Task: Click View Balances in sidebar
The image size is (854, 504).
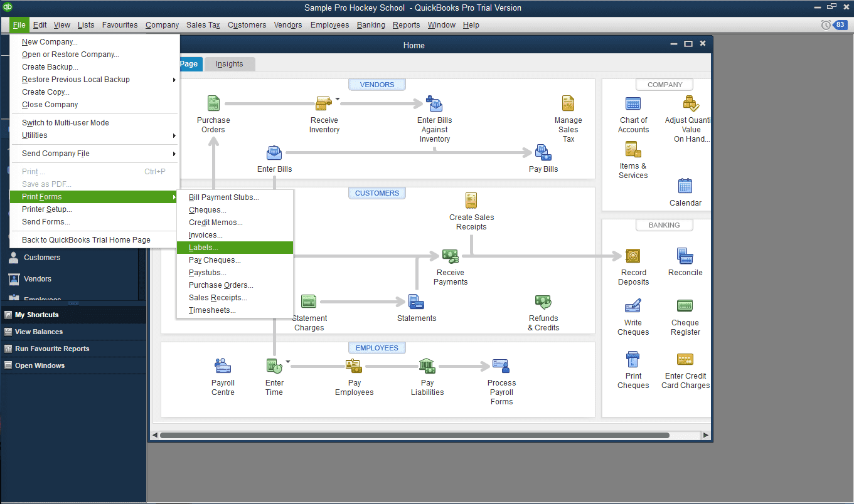Action: pos(73,332)
